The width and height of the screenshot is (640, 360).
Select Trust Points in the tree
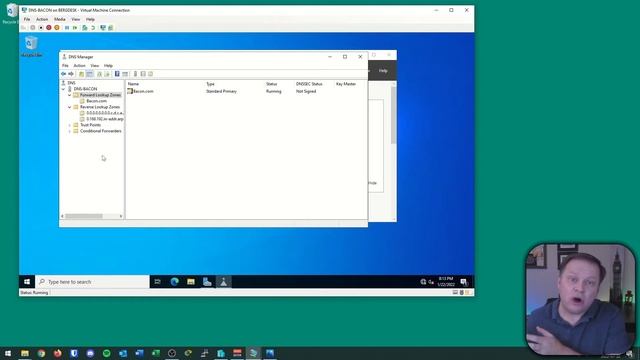(90, 125)
